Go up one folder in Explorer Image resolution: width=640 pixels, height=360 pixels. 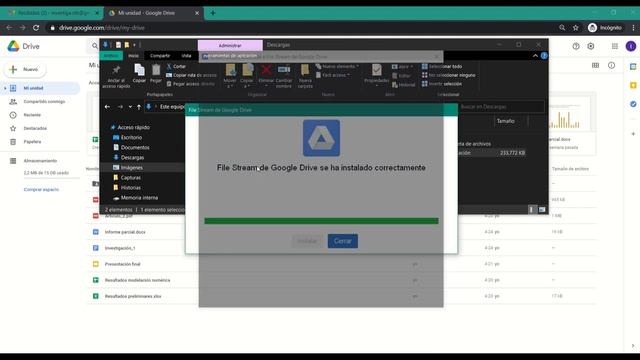click(x=139, y=107)
